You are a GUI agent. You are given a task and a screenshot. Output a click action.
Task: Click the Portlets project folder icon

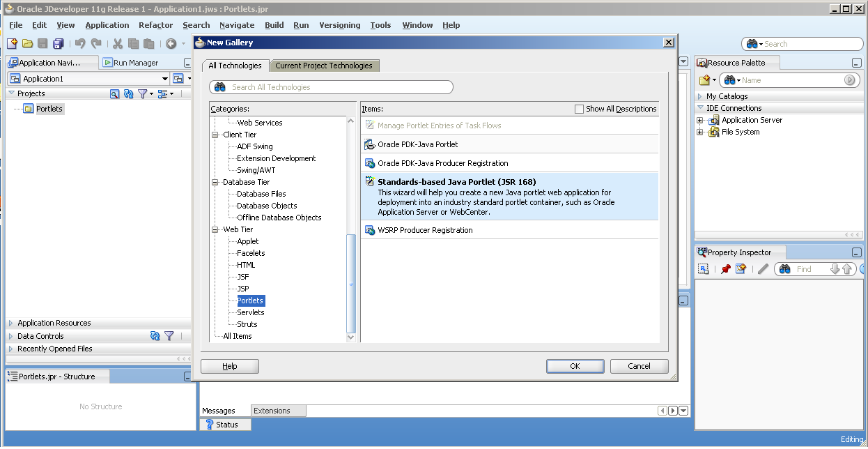pos(29,109)
